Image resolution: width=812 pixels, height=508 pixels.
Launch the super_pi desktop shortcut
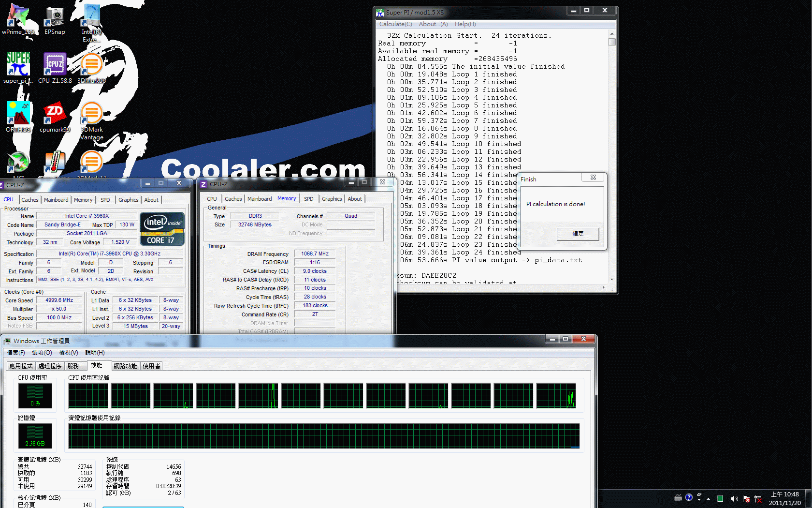coord(18,68)
